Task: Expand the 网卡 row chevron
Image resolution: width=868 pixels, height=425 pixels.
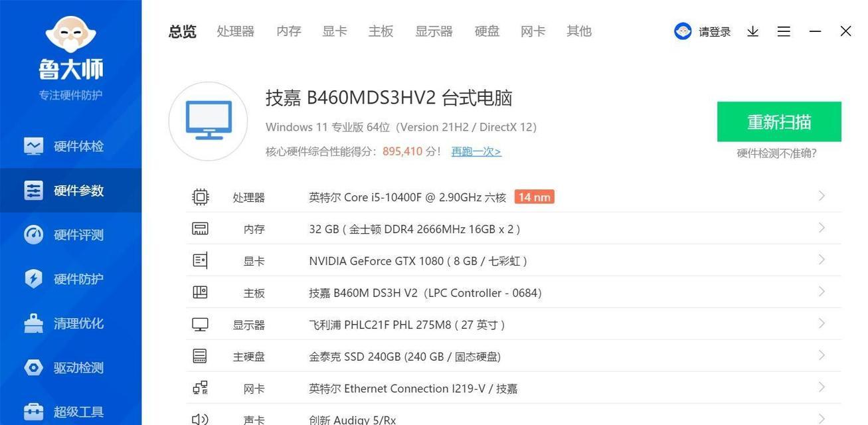Action: coord(822,387)
